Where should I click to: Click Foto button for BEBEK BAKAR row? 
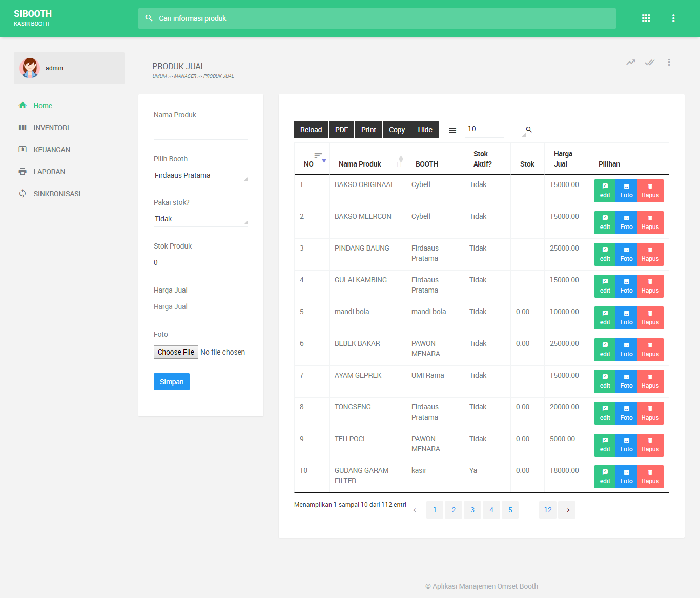(626, 349)
